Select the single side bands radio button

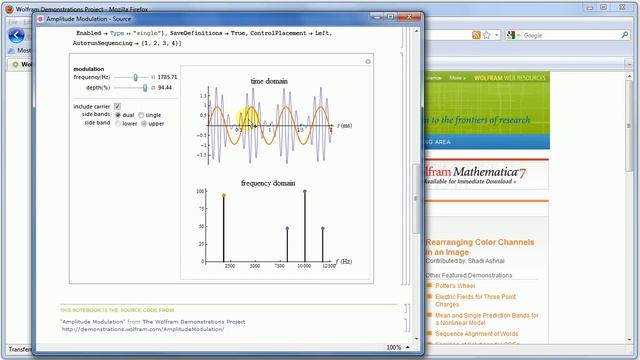[141, 115]
